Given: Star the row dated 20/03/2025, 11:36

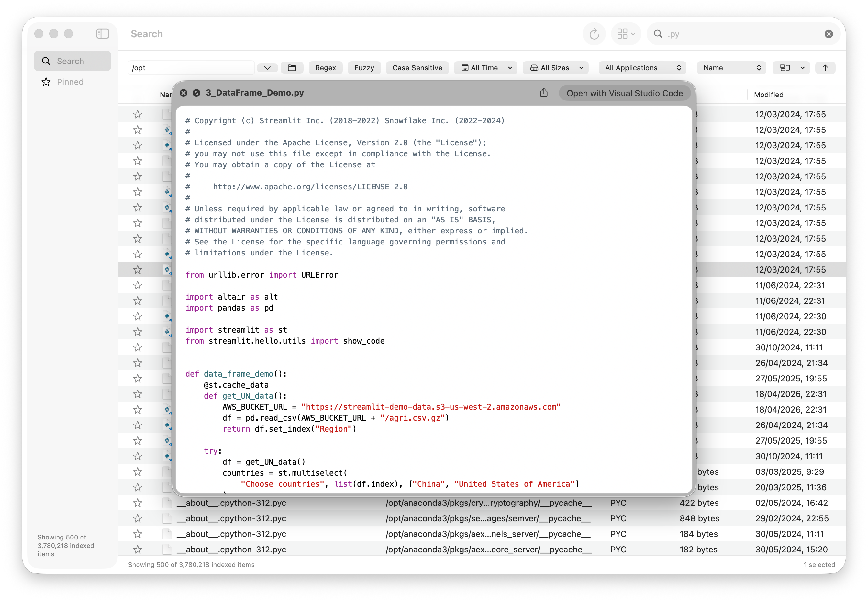Looking at the screenshot, I should (x=137, y=487).
